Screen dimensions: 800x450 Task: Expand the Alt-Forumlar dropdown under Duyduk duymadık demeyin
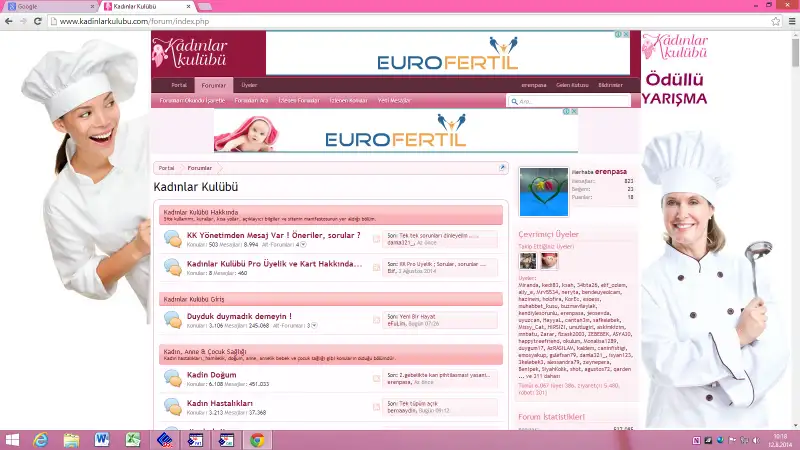tap(316, 325)
